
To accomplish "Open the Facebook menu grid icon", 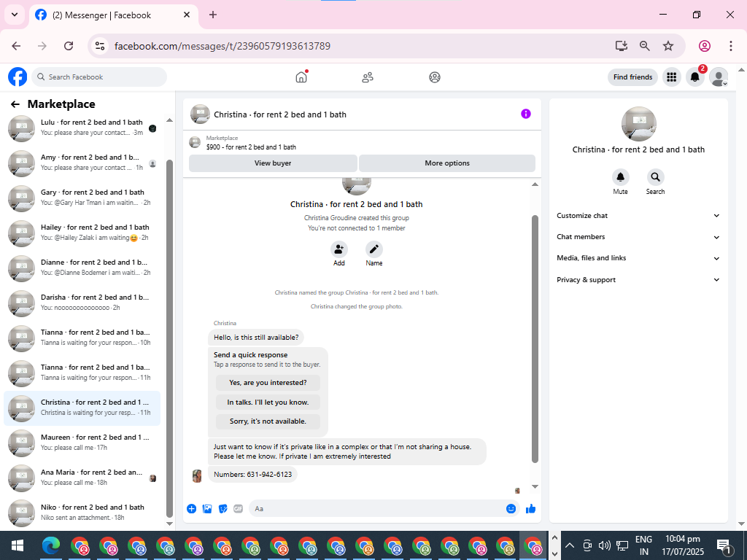I will click(x=671, y=77).
